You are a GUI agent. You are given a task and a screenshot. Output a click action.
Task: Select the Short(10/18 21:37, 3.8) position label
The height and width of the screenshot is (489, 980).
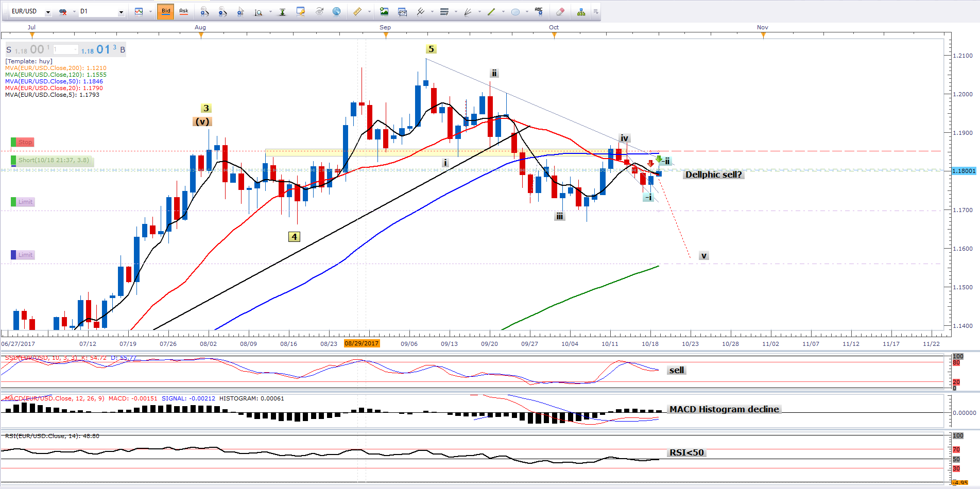click(53, 160)
